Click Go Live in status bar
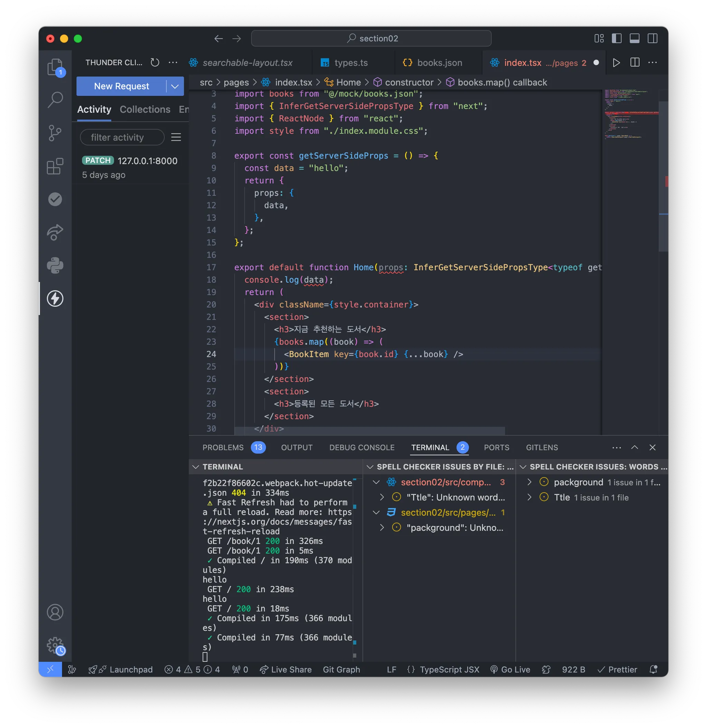 pyautogui.click(x=510, y=669)
